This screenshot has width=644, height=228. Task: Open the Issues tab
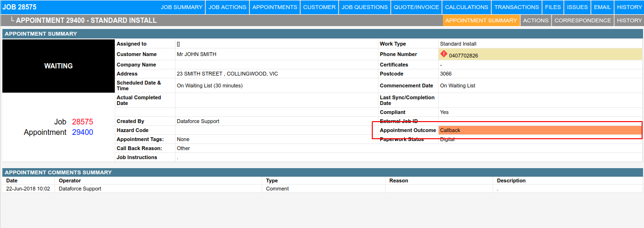coord(577,7)
